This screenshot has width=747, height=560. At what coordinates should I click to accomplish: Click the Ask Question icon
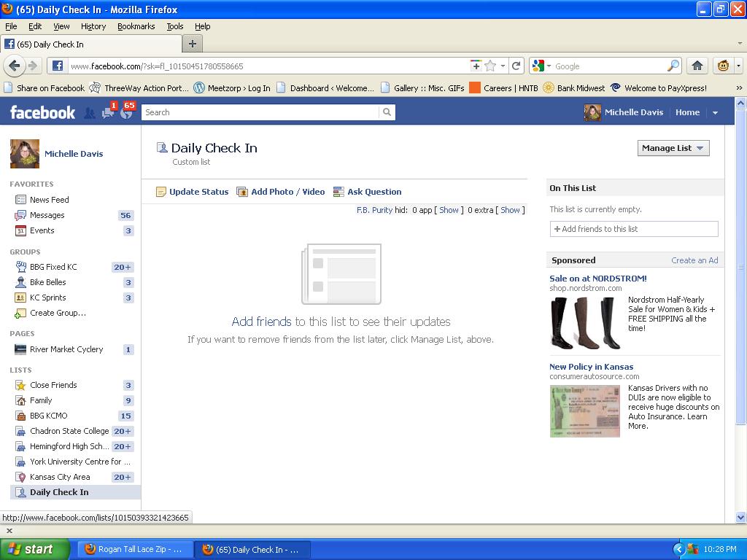tap(338, 192)
